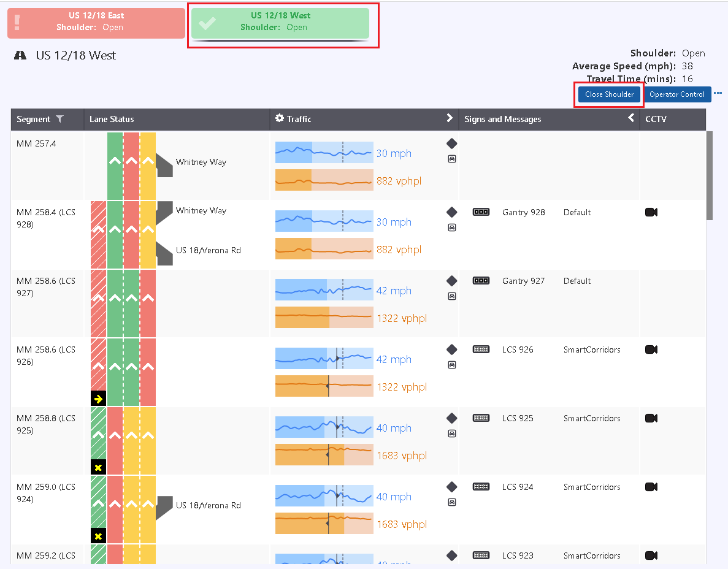
Task: Click yellow X lane sign at LCS 924
Action: point(98,536)
